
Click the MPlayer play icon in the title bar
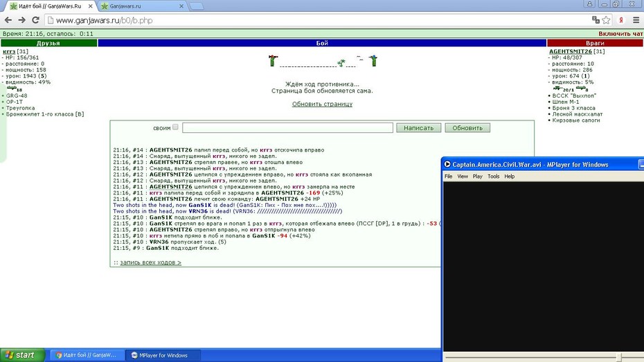447,164
